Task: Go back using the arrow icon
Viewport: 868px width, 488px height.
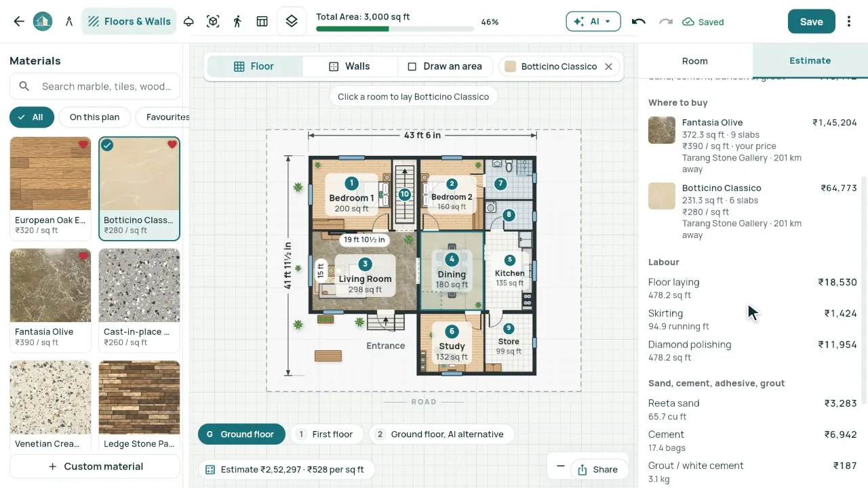Action: coord(19,22)
